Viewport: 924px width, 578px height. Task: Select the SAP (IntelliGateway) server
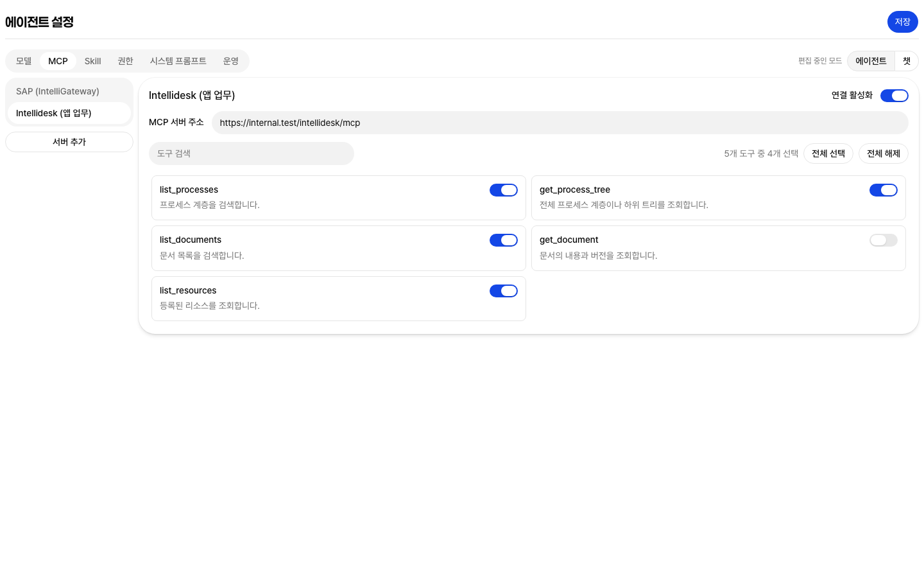(x=69, y=91)
